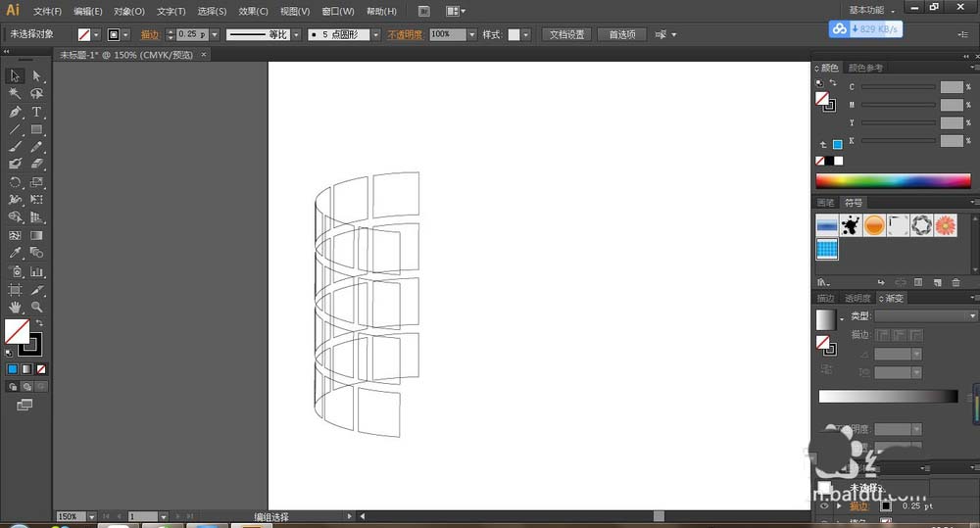
Task: Select the Column Graph tool
Action: coord(37,271)
